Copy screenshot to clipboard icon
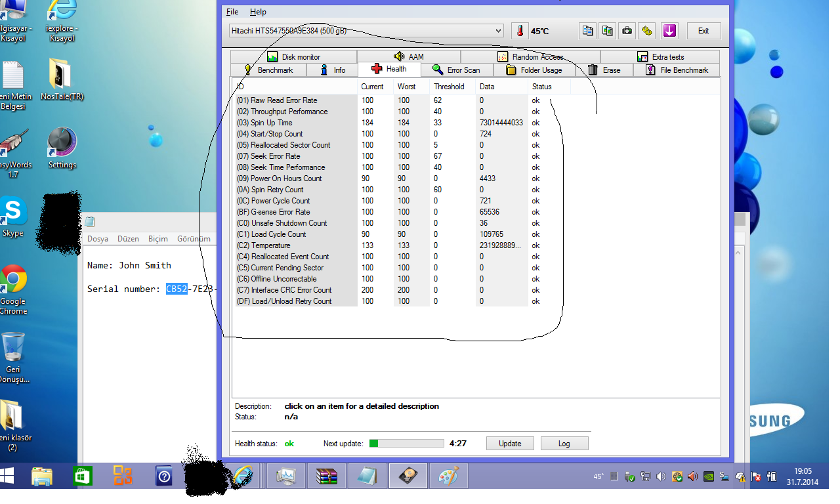 tap(608, 31)
